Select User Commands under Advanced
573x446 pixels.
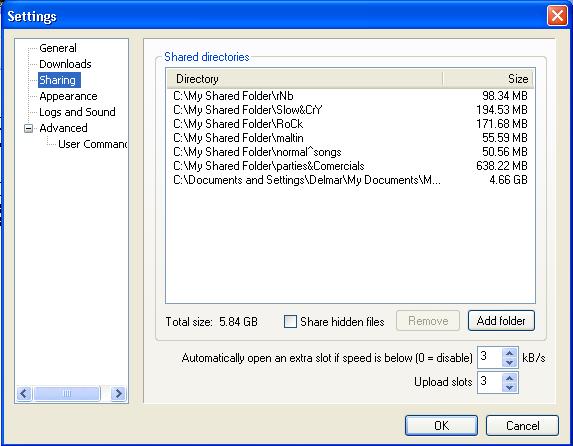click(x=92, y=144)
